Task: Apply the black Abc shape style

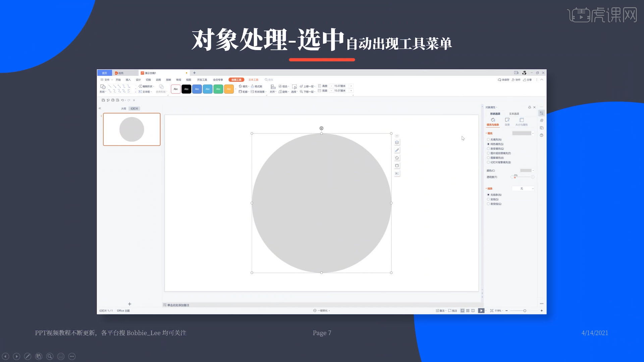Action: (x=186, y=89)
